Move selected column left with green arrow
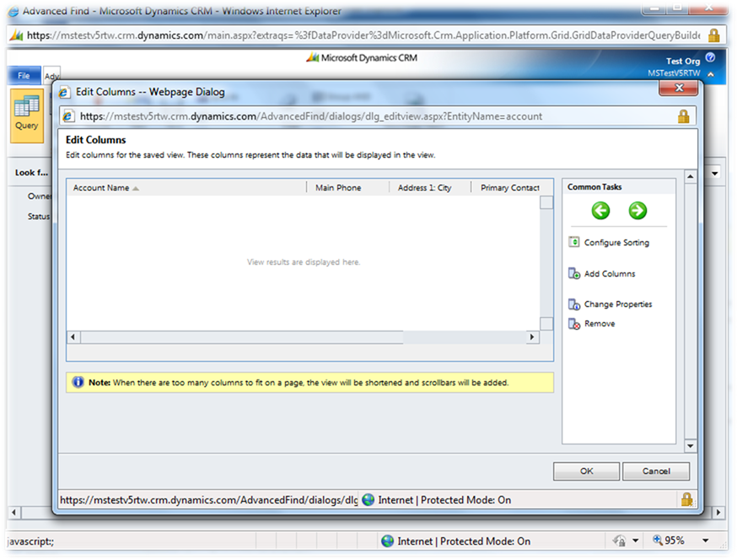 pos(600,211)
